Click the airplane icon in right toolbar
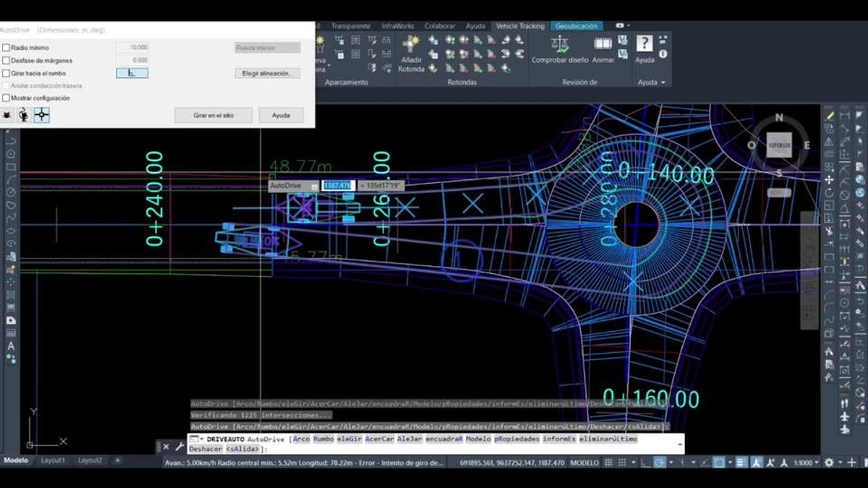Screen dimensions: 868x488 point(844,417)
